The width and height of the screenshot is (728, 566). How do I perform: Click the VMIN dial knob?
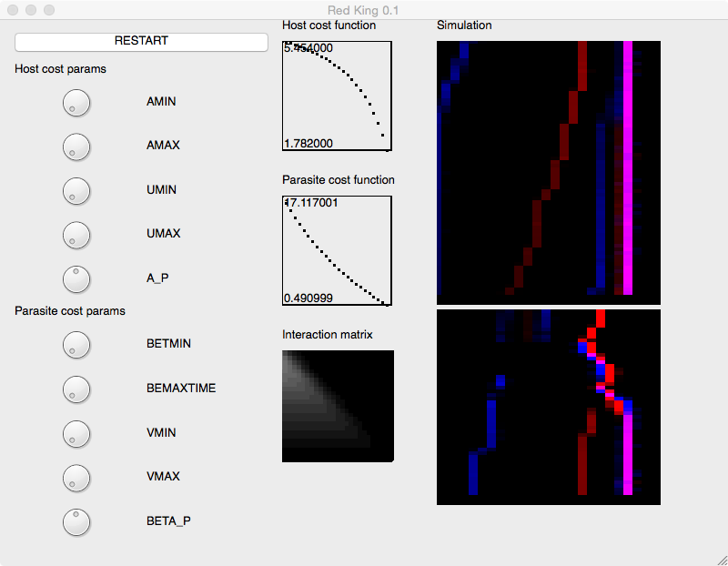[76, 433]
